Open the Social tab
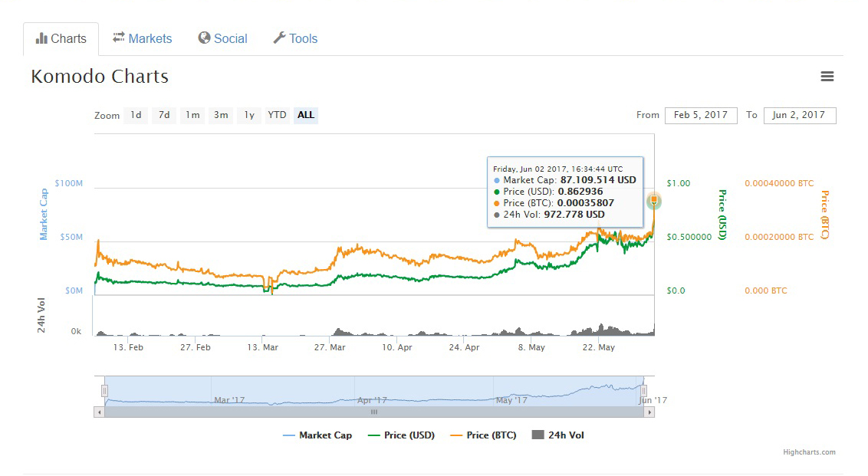The height and width of the screenshot is (476, 868). coord(222,39)
